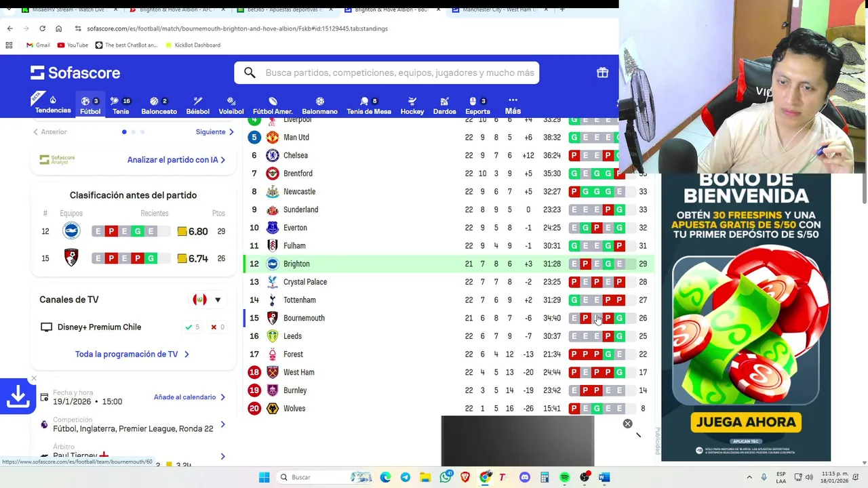Click the Everton crest in standings
Screen dimensions: 868x488
(x=273, y=228)
